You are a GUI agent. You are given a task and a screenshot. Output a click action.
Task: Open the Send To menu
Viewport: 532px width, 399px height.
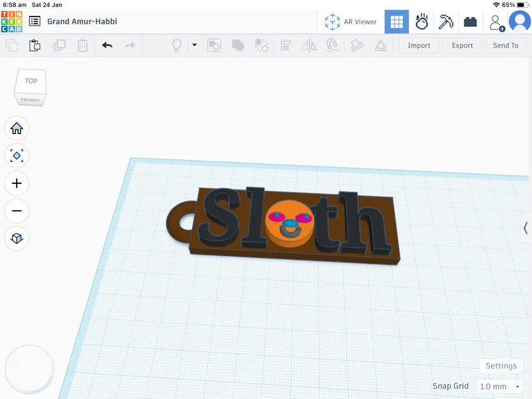pos(505,45)
